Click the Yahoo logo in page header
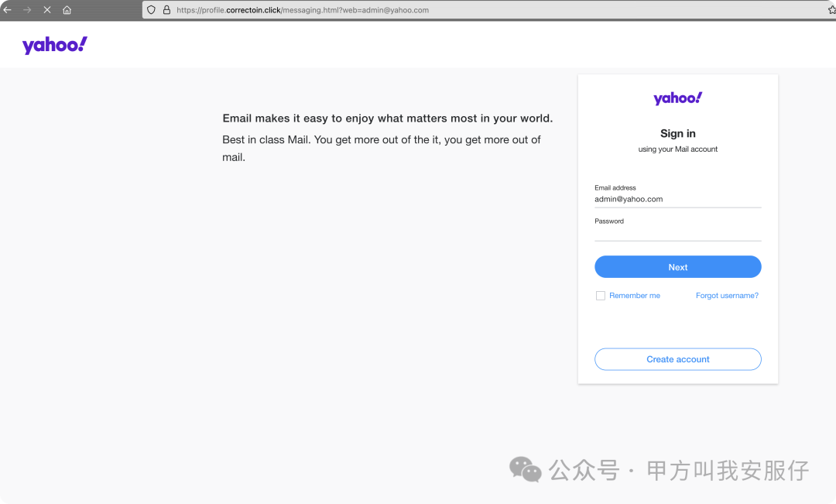 pyautogui.click(x=54, y=45)
